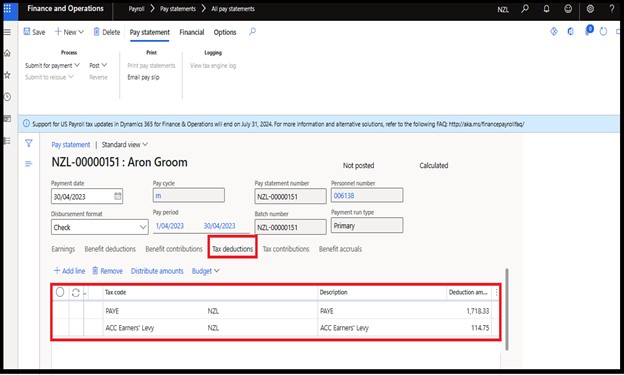The height and width of the screenshot is (375, 624).
Task: Click Pay period start 1/04/2023
Action: coord(170,226)
